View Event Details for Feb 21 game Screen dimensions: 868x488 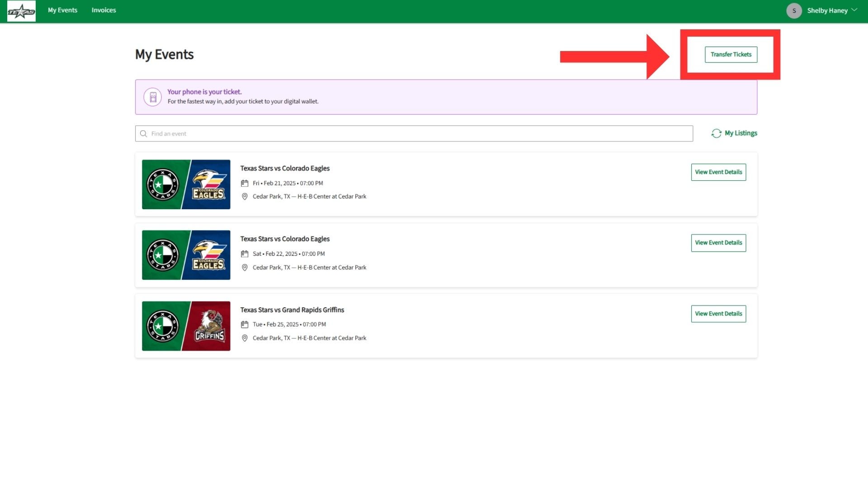point(718,172)
